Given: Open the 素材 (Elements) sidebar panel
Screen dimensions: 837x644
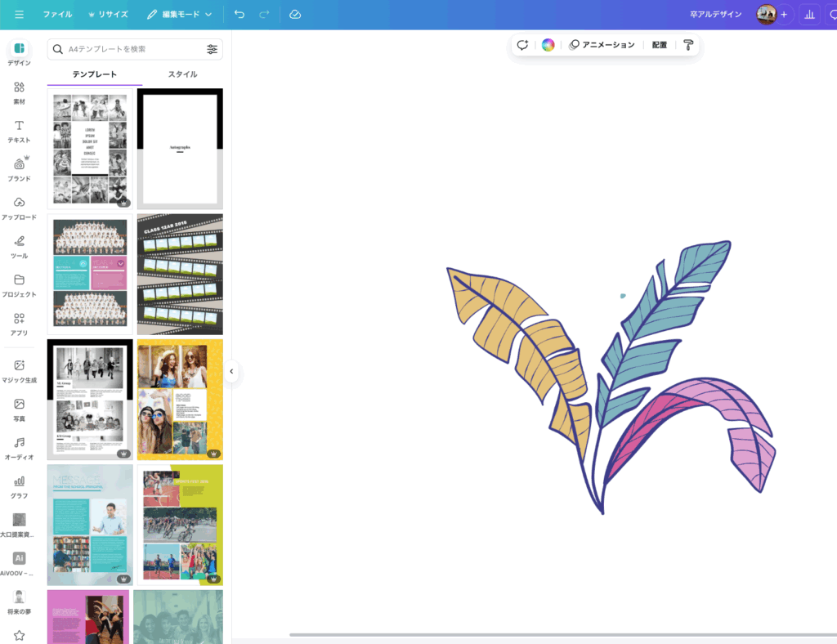Looking at the screenshot, I should pos(19,92).
